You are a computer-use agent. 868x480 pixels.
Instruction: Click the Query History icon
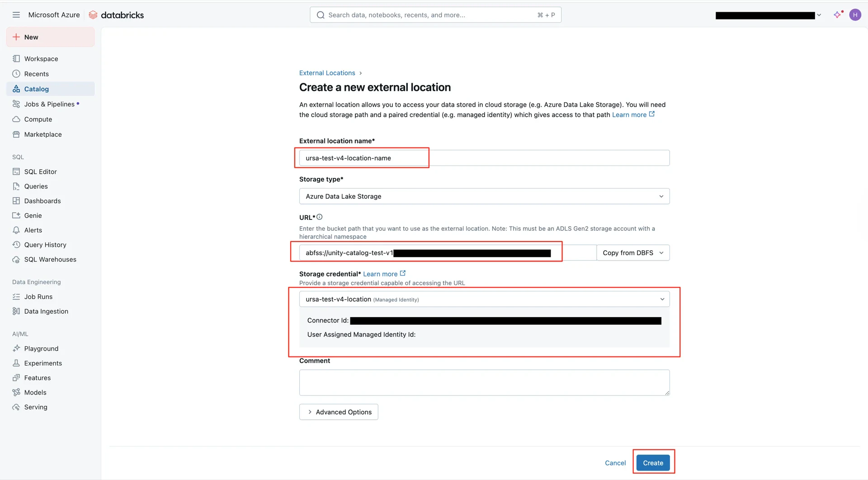coord(16,245)
